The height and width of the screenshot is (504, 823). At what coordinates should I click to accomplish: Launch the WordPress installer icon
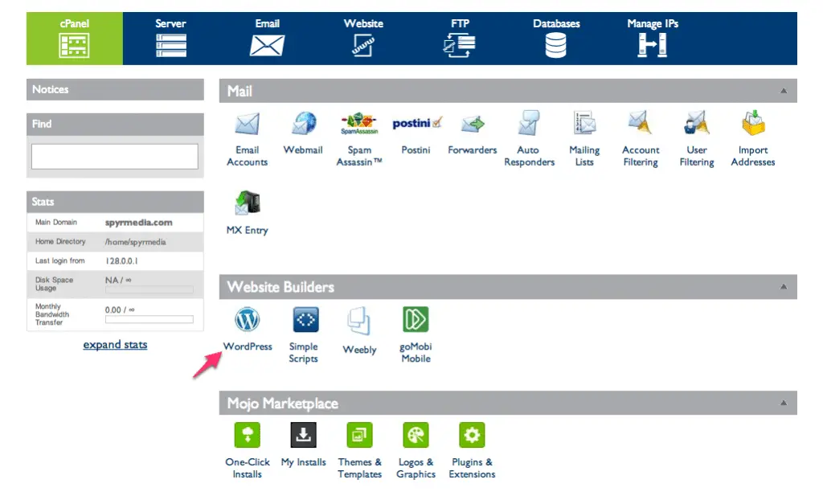point(248,320)
